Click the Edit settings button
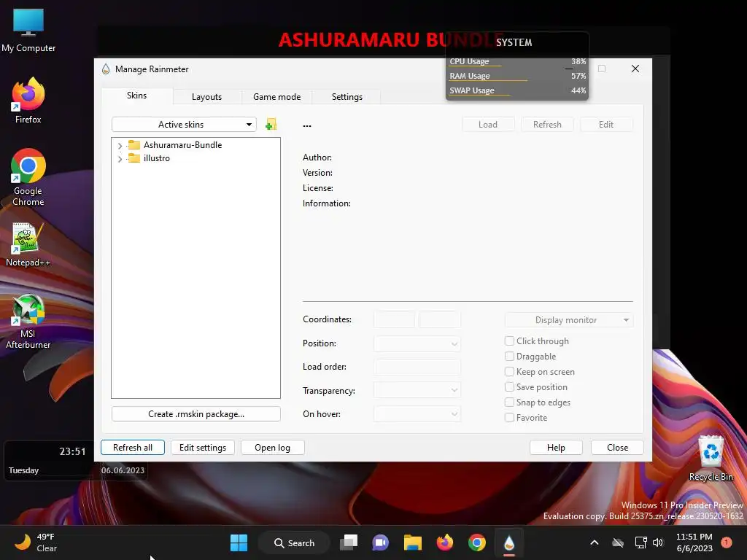 [203, 448]
